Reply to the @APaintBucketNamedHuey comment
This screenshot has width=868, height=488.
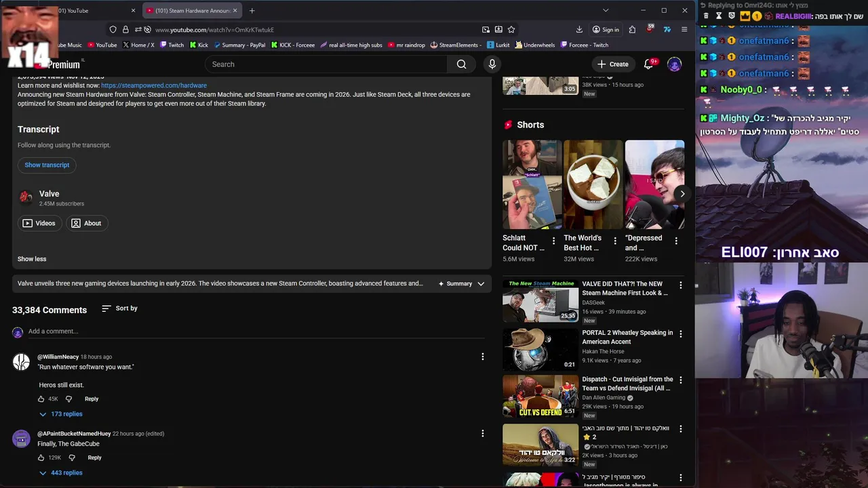point(94,458)
